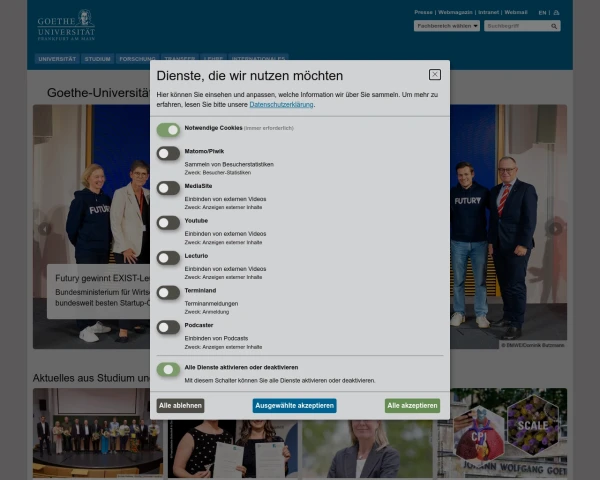
Task: Enable the Terminland switch
Action: coord(168,292)
